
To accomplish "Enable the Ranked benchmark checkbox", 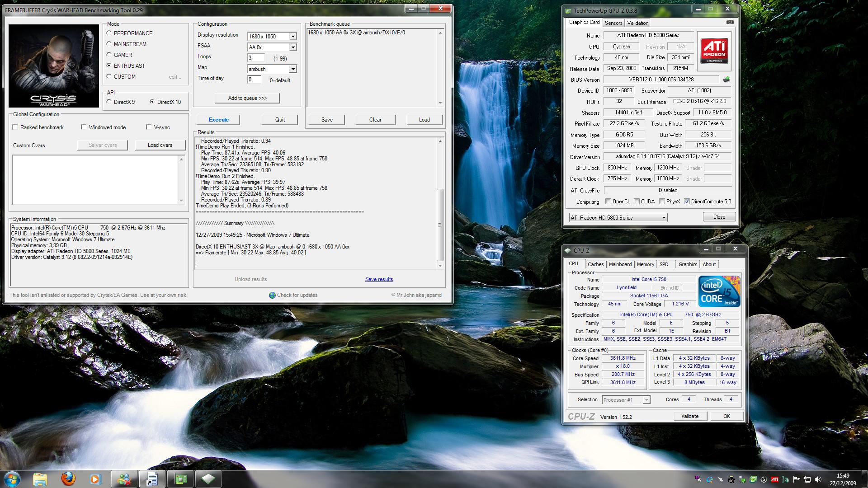I will pos(15,127).
